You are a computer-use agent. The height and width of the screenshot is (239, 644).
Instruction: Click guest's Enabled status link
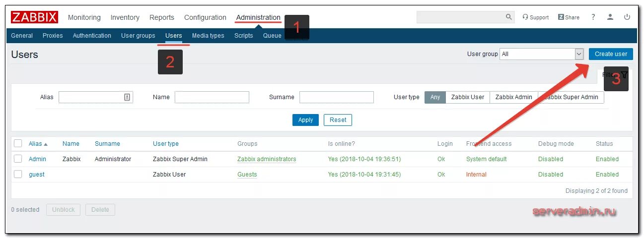pos(607,175)
